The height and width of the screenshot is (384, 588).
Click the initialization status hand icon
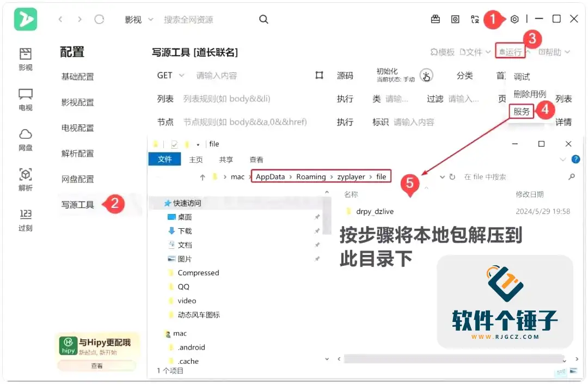(426, 76)
